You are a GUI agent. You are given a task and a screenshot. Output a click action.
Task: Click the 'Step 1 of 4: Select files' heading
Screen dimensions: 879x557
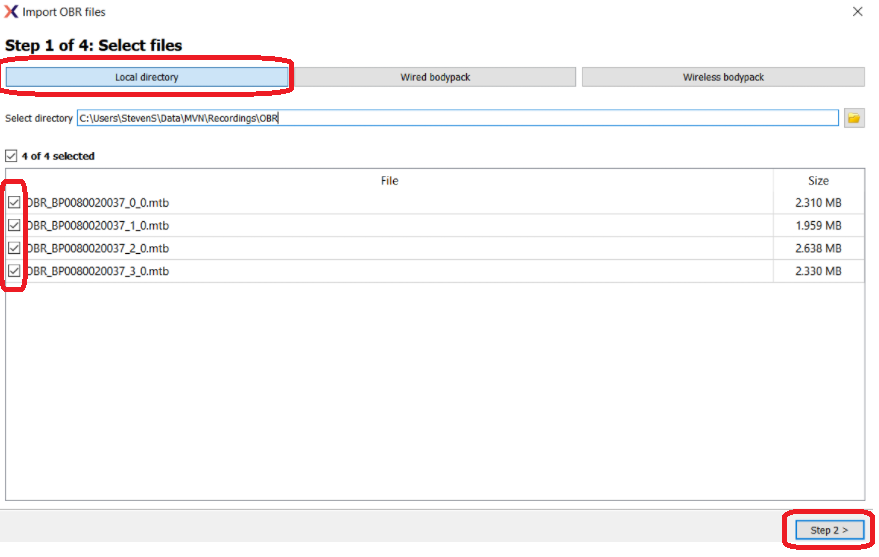(94, 45)
